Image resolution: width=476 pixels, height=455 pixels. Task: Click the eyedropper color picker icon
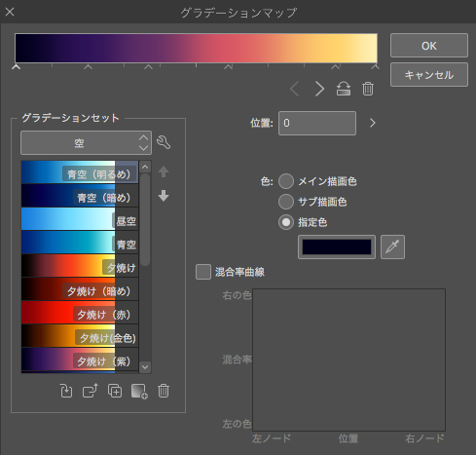392,246
